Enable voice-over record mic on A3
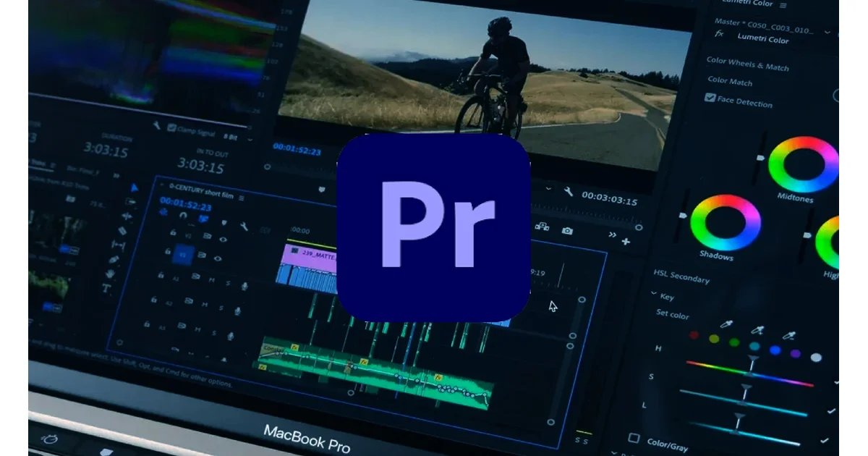The image size is (868, 456). (x=231, y=337)
